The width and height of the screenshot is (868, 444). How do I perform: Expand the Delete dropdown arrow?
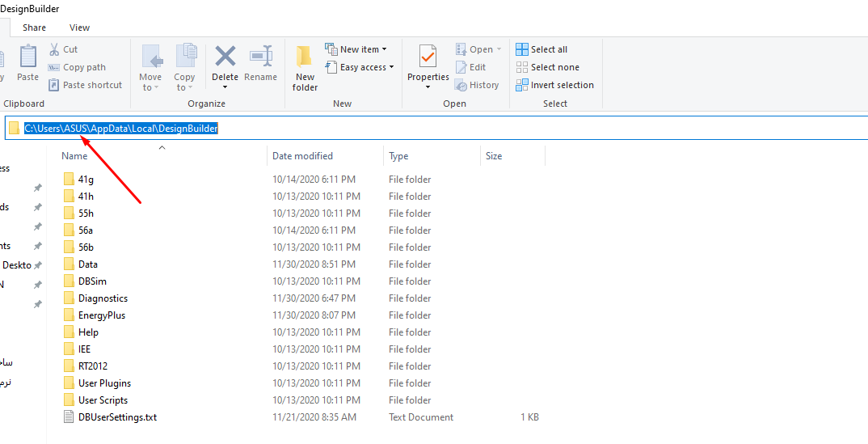pyautogui.click(x=225, y=87)
